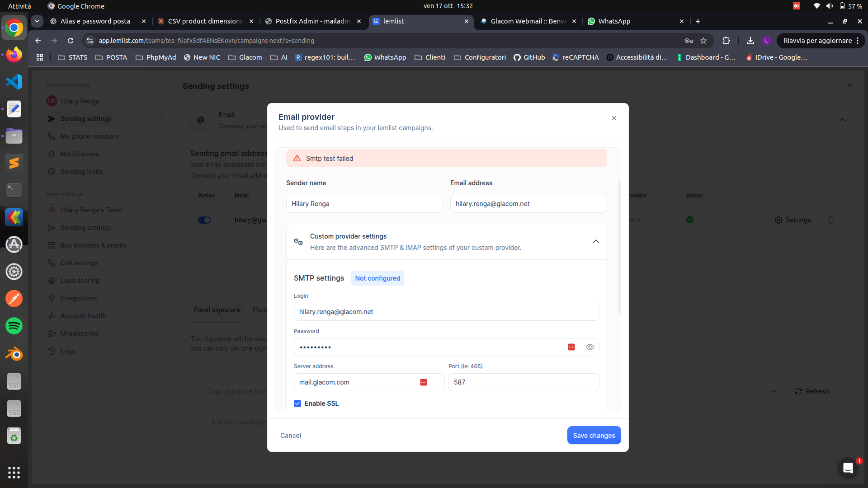Click password manager icon in Server address field
868x488 pixels.
[424, 382]
